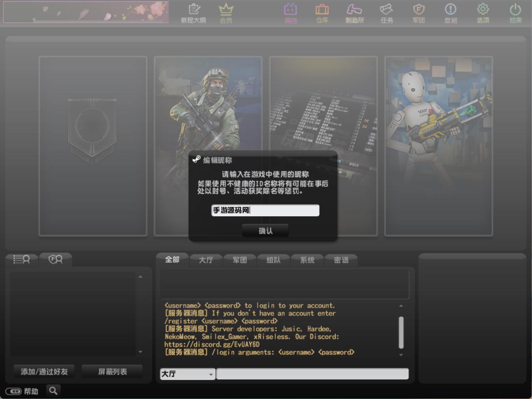
Task: Click the cherry blossom banner at top left
Action: 86,12
